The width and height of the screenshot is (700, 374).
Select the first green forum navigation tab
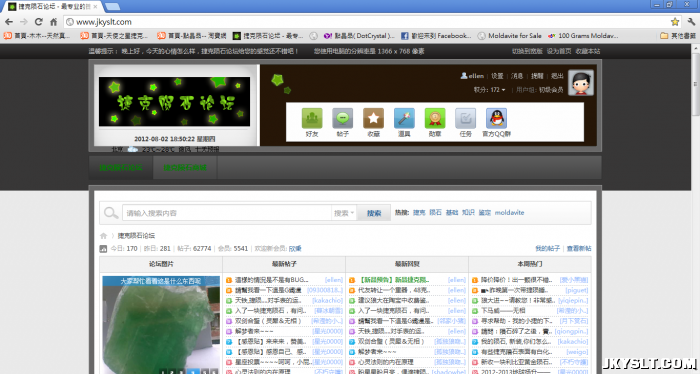[121, 168]
